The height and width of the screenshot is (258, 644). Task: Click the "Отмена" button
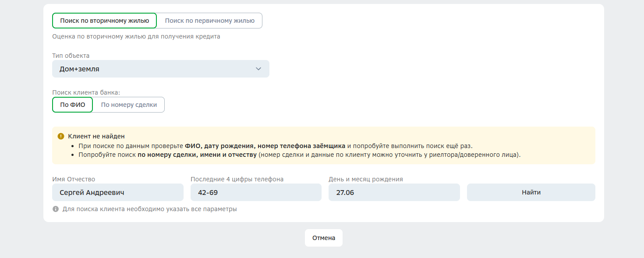(324, 238)
